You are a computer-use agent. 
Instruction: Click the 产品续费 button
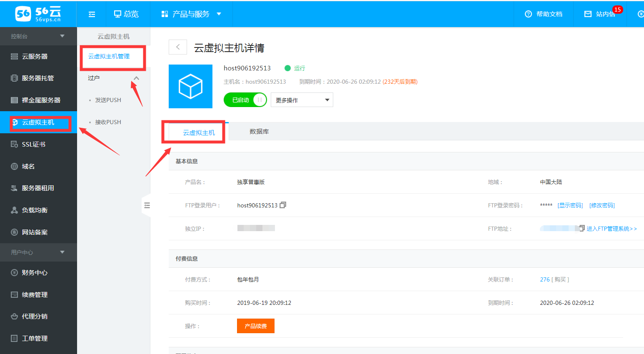point(255,326)
